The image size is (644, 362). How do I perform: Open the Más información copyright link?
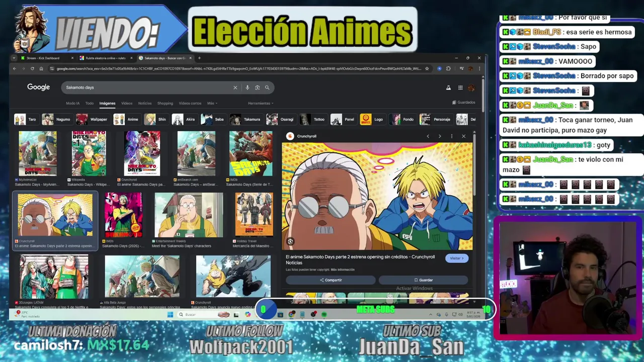[343, 270]
